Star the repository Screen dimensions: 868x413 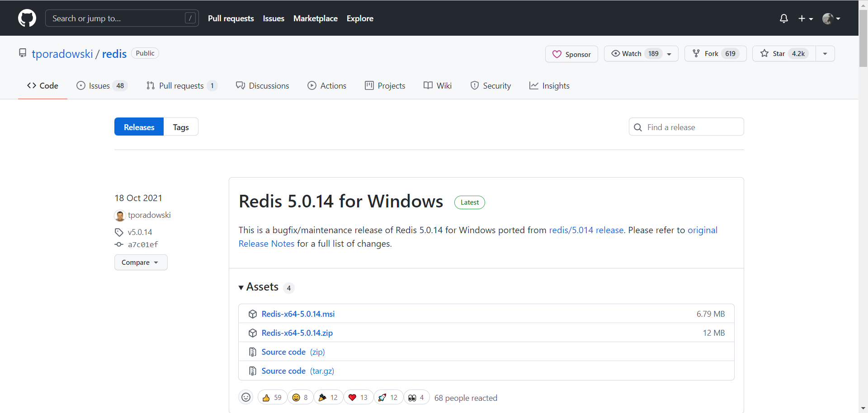[x=784, y=54]
